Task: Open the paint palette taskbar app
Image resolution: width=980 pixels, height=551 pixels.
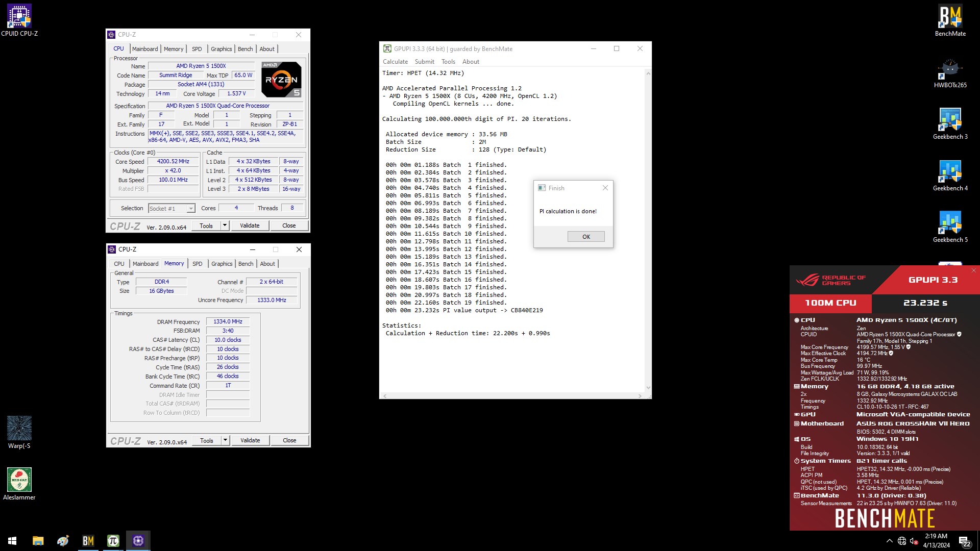Action: [63, 541]
